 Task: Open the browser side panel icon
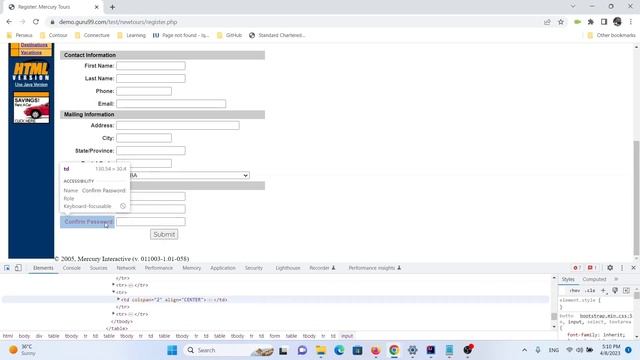[604, 22]
